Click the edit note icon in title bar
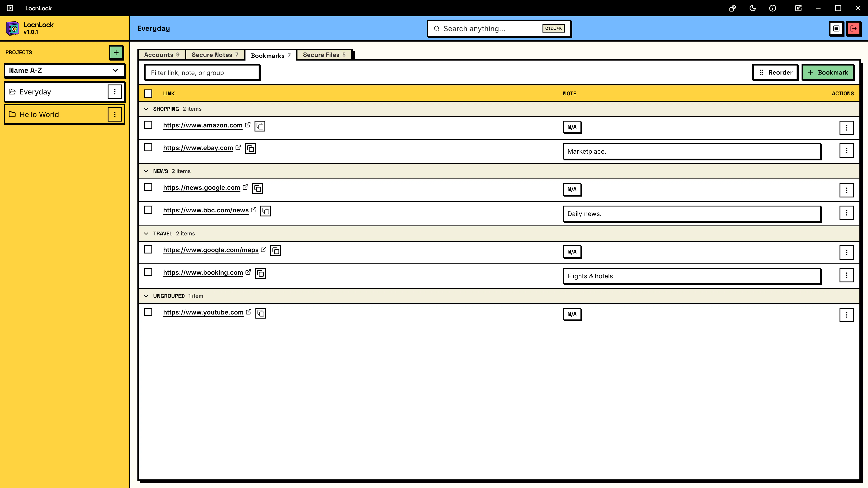The height and width of the screenshot is (488, 868). [798, 8]
